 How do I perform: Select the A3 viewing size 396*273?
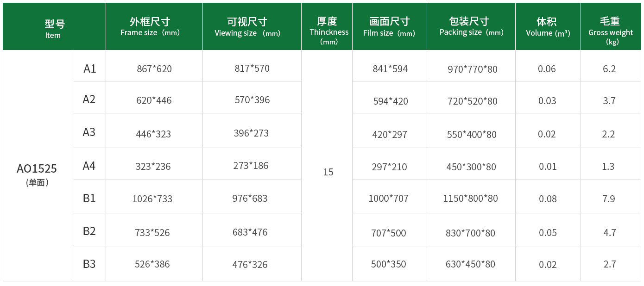click(251, 133)
